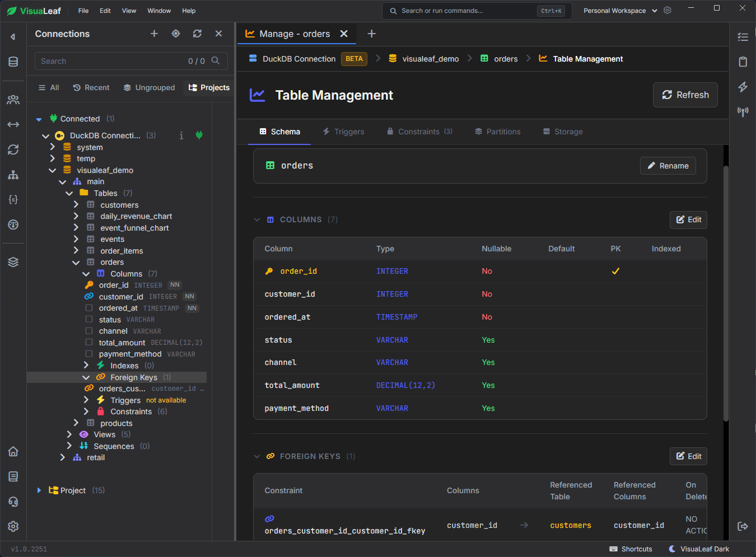The image size is (756, 557).
Task: Click the bidirectional arrows icon in sidebar
Action: point(13,124)
